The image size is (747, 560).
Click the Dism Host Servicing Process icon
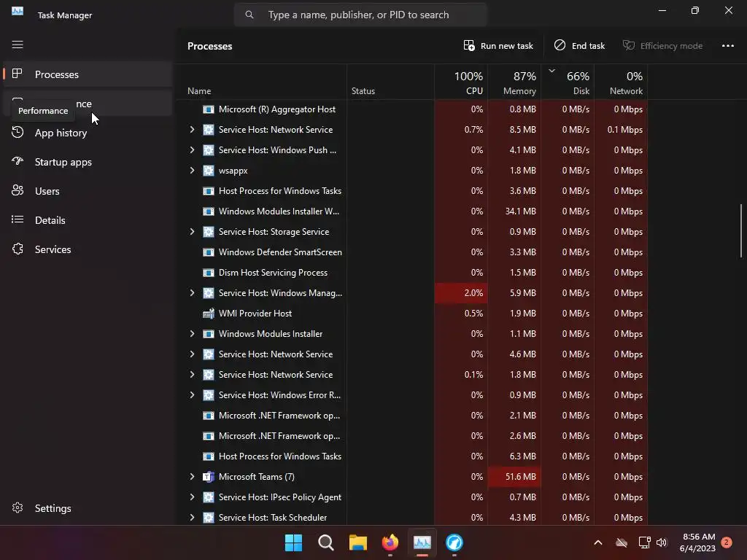[x=208, y=273]
